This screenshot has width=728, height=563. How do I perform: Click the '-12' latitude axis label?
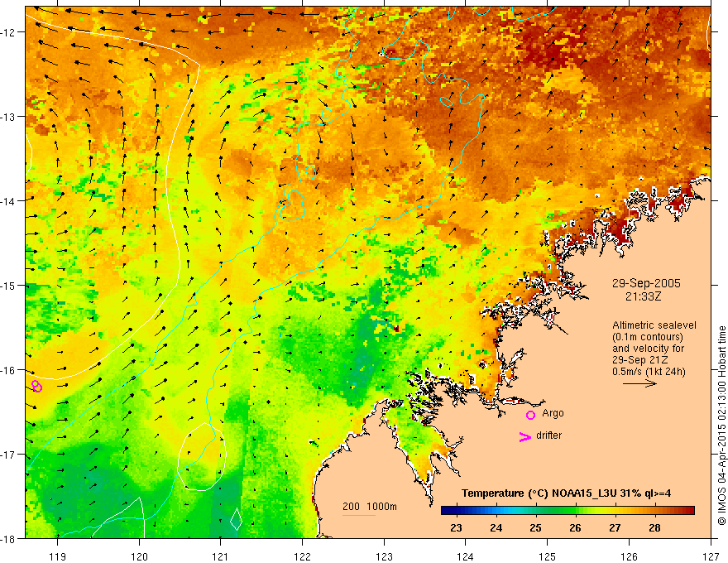tap(9, 32)
